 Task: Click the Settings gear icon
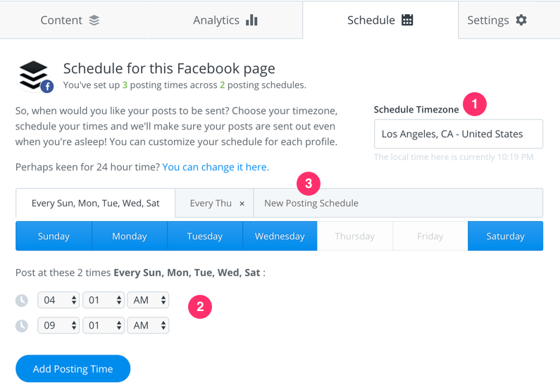[521, 20]
